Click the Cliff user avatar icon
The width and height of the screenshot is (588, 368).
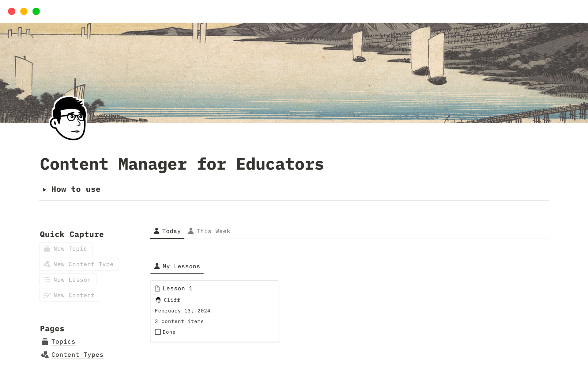pos(158,300)
